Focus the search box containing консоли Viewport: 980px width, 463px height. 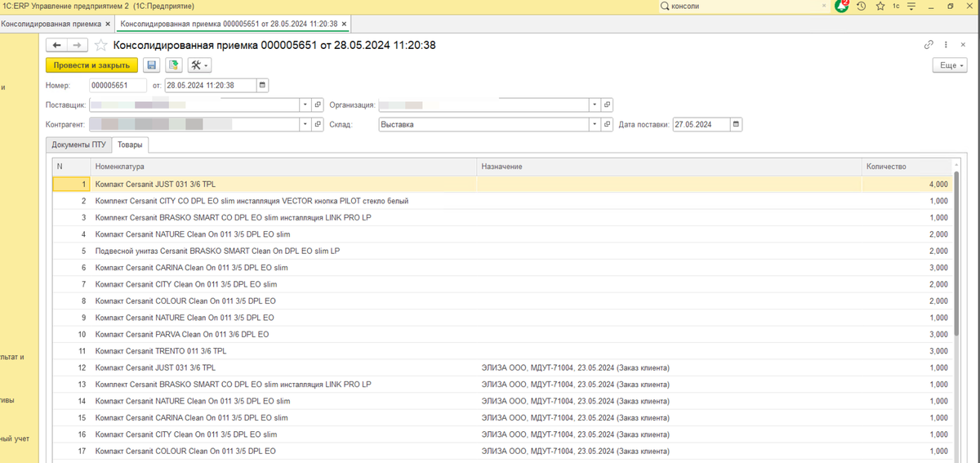point(743,6)
